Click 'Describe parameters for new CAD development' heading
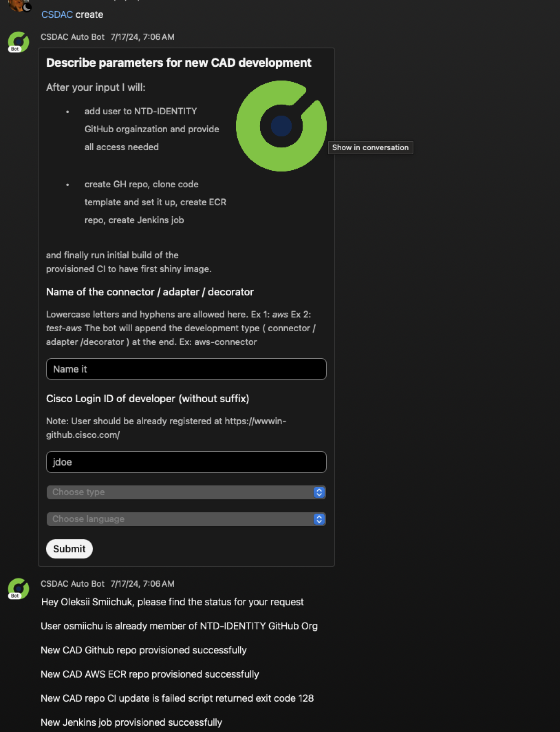The width and height of the screenshot is (560, 732). coord(179,63)
